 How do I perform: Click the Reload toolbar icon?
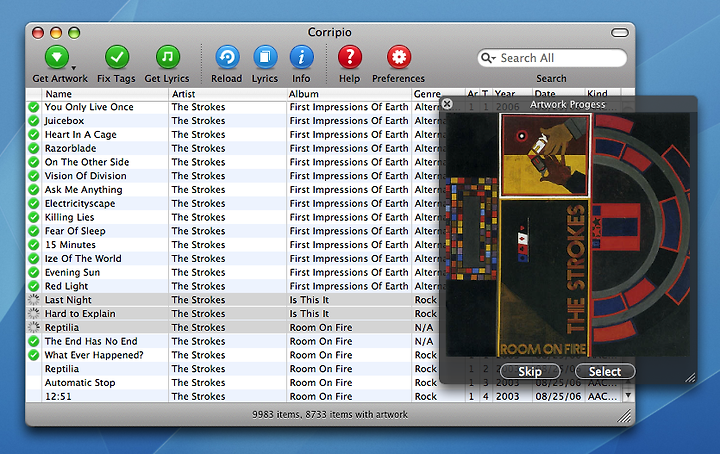point(227,57)
